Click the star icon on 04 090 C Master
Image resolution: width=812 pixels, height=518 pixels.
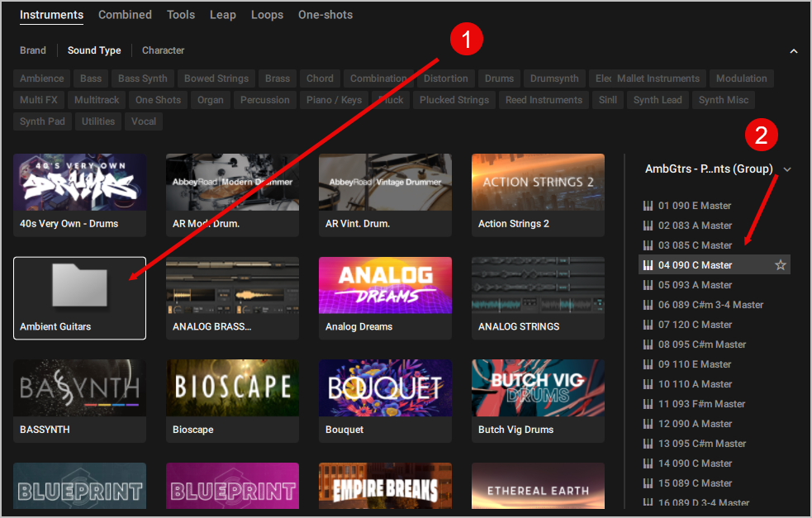(x=781, y=265)
